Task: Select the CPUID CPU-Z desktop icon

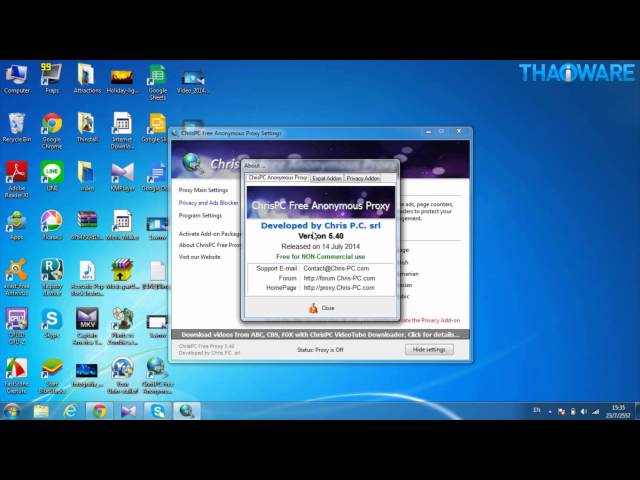Action: (x=16, y=327)
